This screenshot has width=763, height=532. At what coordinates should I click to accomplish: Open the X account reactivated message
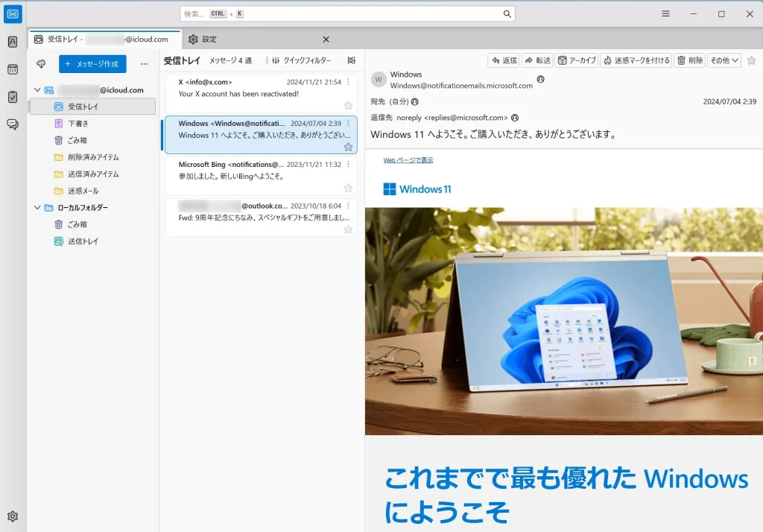[261, 93]
